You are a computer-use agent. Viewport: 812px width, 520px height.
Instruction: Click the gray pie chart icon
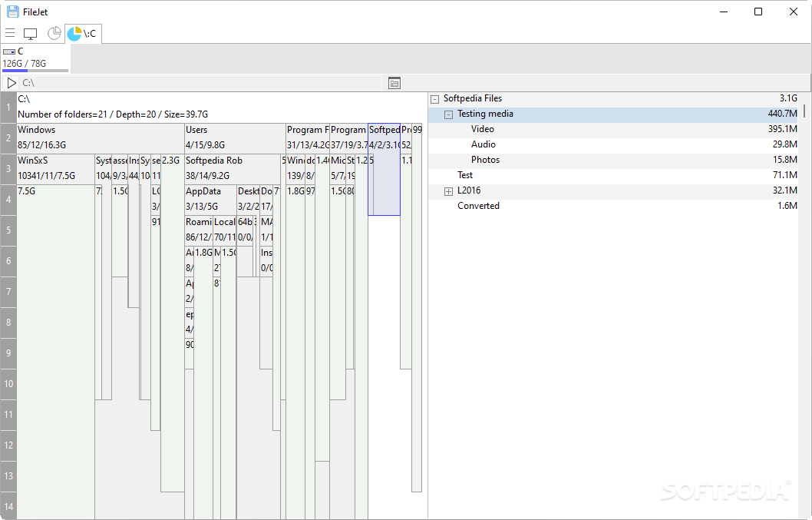pos(54,33)
